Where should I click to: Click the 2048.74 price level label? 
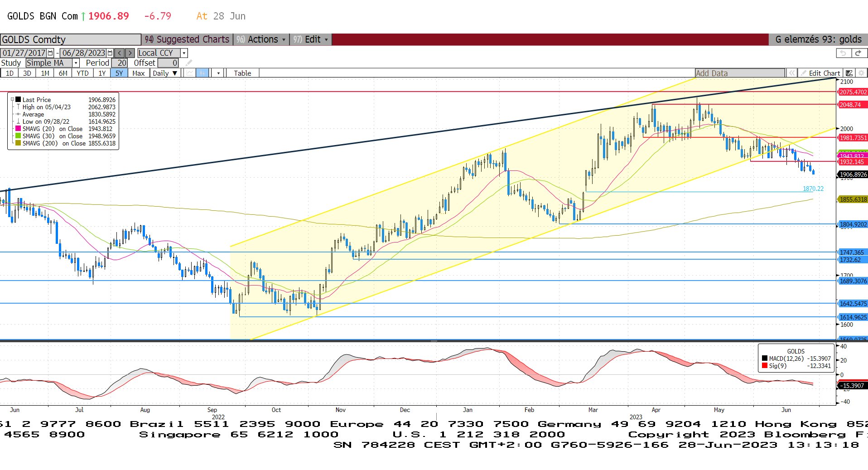click(853, 105)
